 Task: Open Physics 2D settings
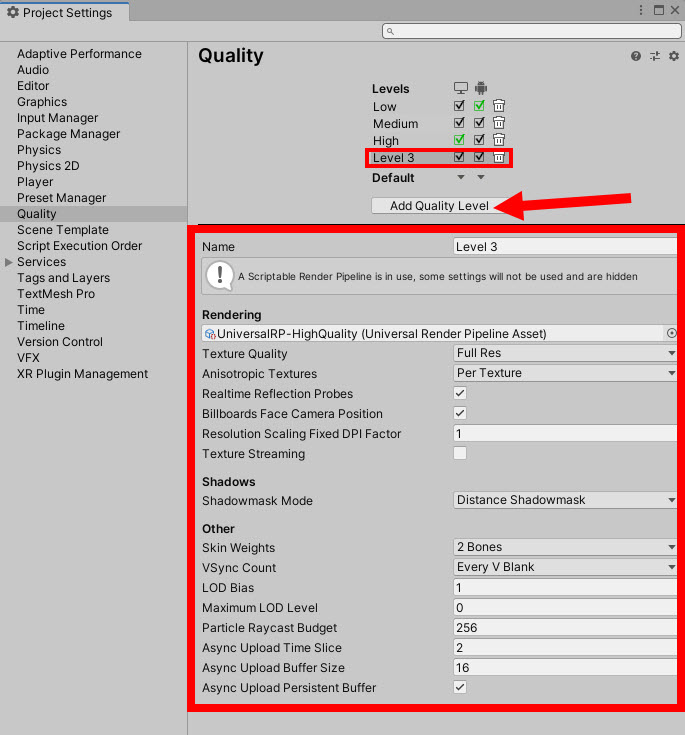48,166
